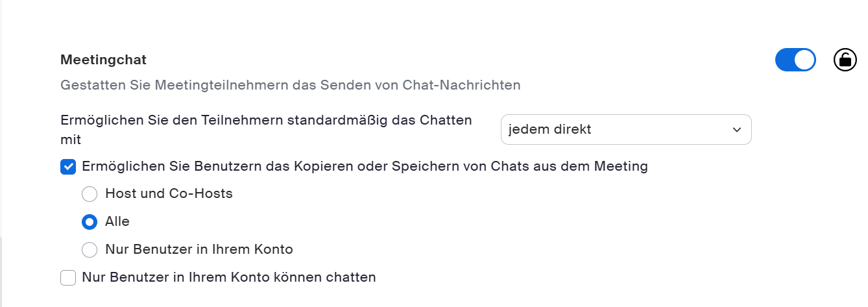Image resolution: width=868 pixels, height=307 pixels.
Task: Click the white knob of the Meetingchat switch
Action: 804,60
